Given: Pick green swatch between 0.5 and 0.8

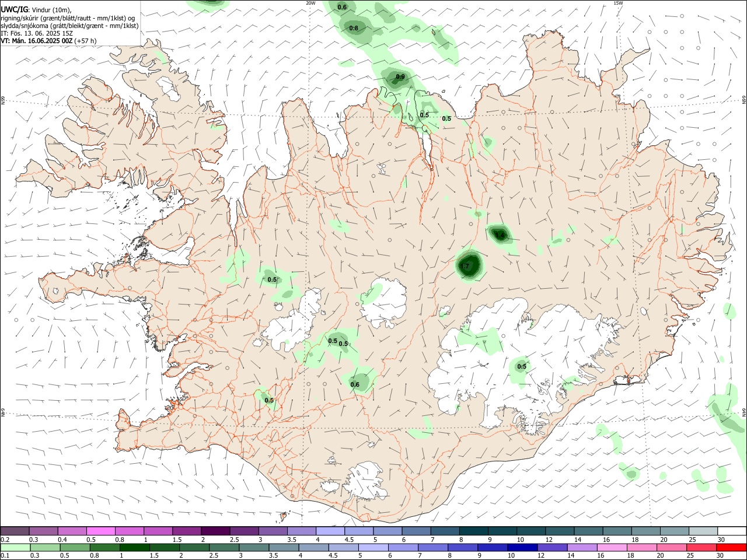Looking at the screenshot, I should 76,547.
